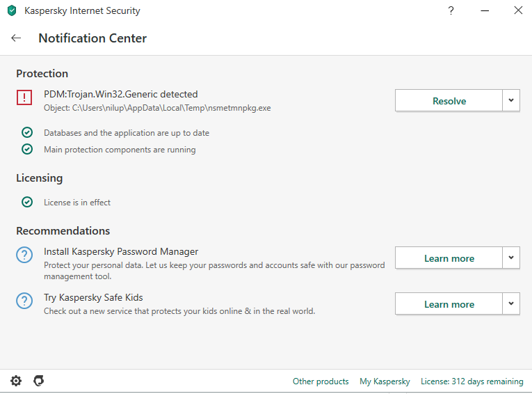
Task: Click 'Protect your personal data' description text
Action: point(214,271)
